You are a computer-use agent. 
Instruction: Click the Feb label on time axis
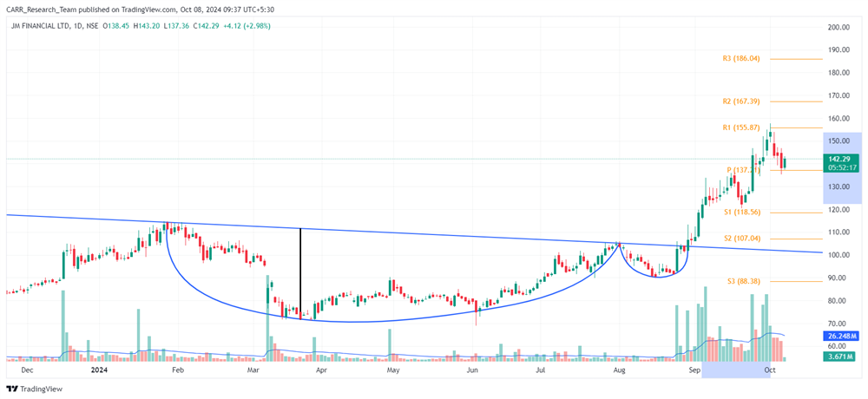[177, 369]
